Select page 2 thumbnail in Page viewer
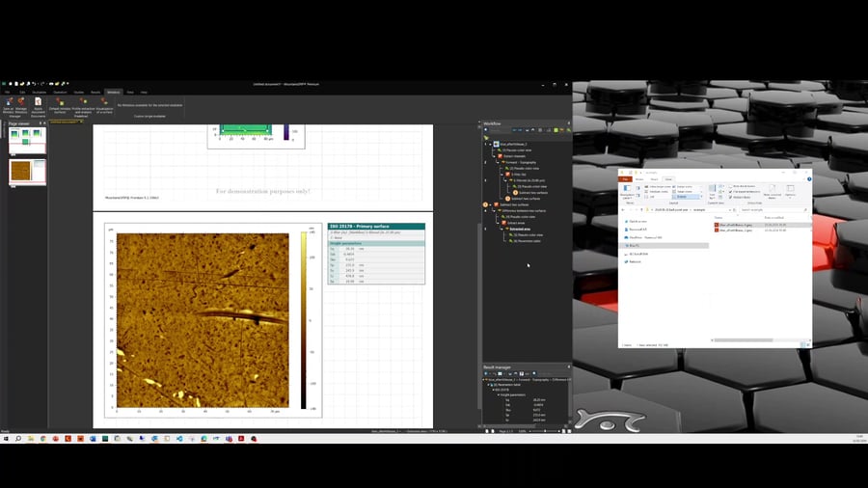Screen dimensions: 868x488 (27, 172)
